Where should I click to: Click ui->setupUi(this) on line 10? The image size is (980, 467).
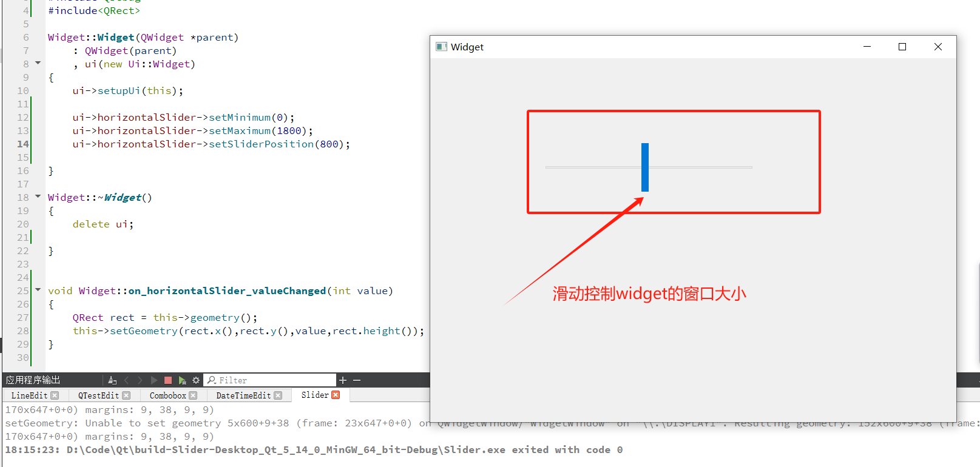[128, 91]
